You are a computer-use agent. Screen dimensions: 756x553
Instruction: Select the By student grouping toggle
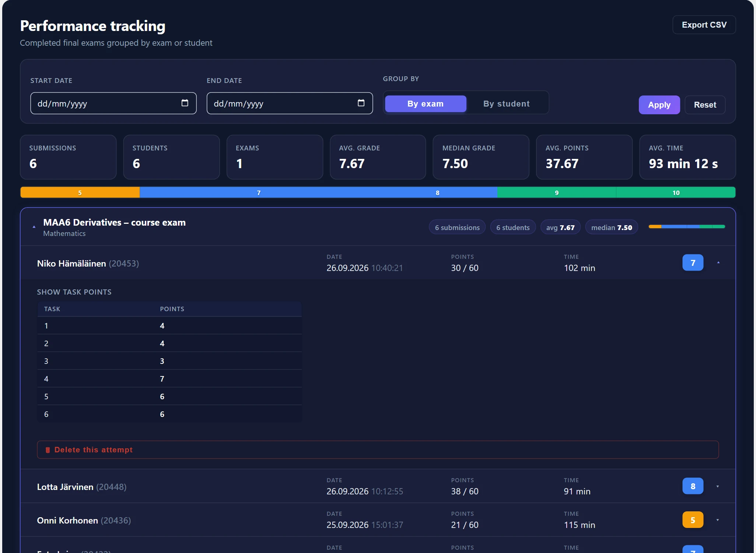tap(507, 104)
